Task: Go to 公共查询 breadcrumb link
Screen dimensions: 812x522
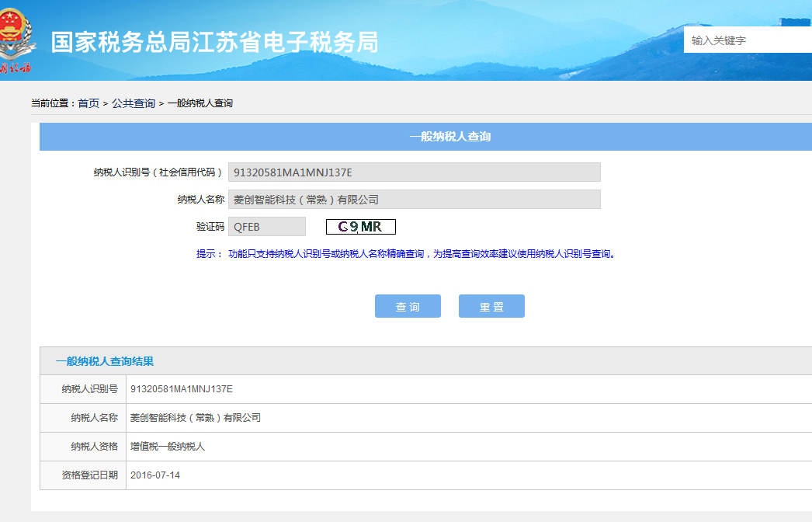Action: coord(134,103)
